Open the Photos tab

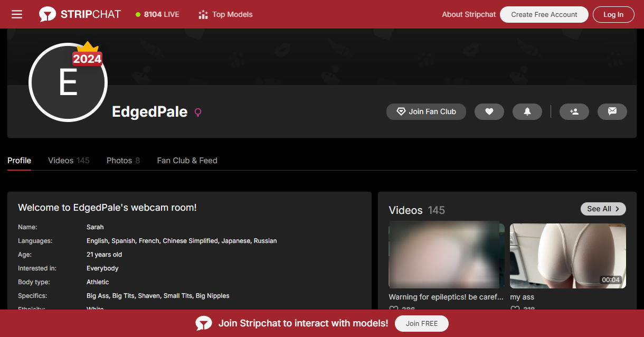point(123,161)
